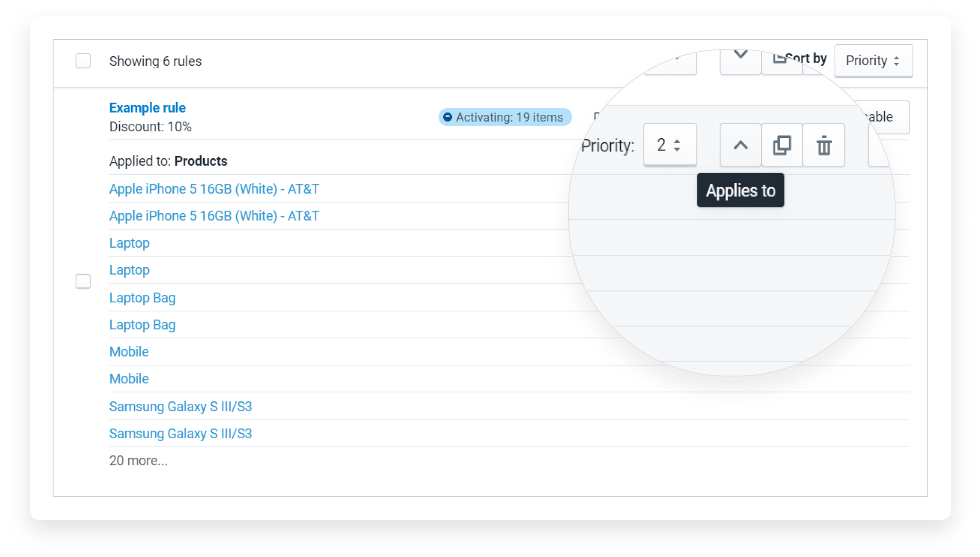This screenshot has height=557, width=980.
Task: Click the delete rule trash icon
Action: 824,145
